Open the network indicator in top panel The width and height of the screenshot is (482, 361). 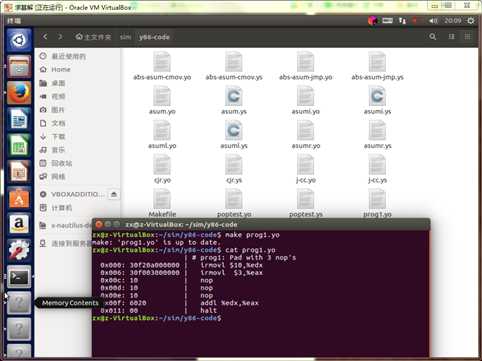[402, 21]
